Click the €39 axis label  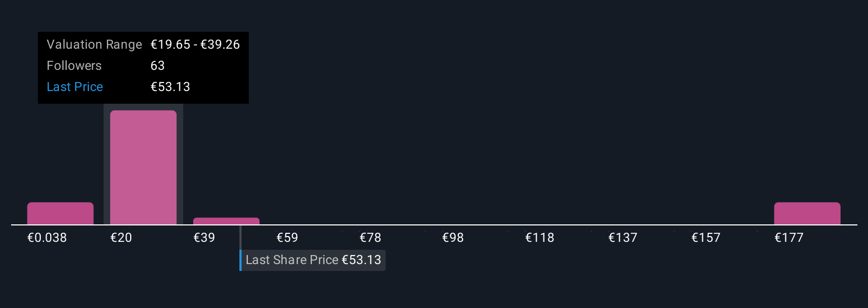pyautogui.click(x=204, y=238)
